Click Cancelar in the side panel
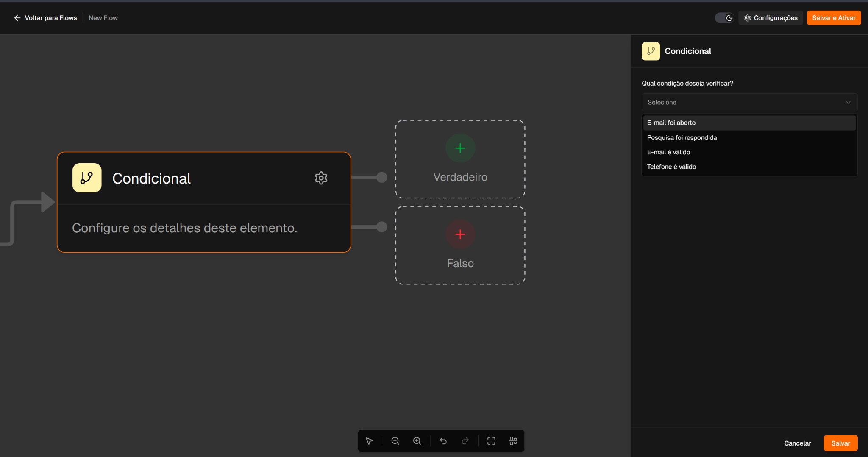 click(797, 443)
